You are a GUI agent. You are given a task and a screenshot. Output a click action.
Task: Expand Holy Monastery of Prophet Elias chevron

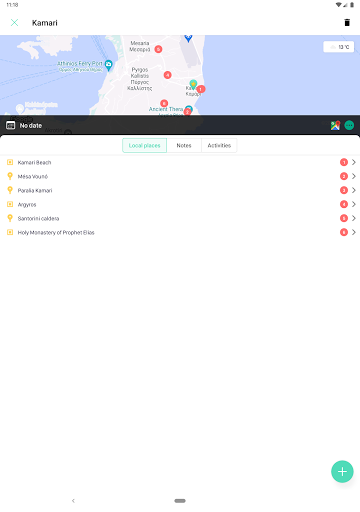coord(354,232)
